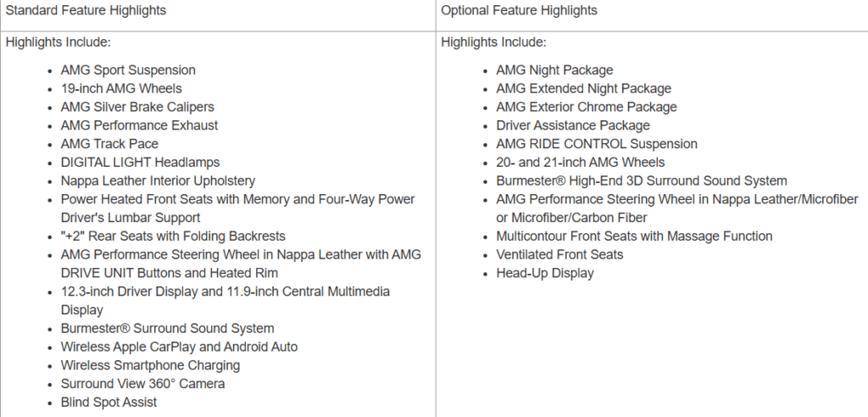Click the Surround View 360° Camera item
This screenshot has width=868, height=417.
pyautogui.click(x=142, y=384)
